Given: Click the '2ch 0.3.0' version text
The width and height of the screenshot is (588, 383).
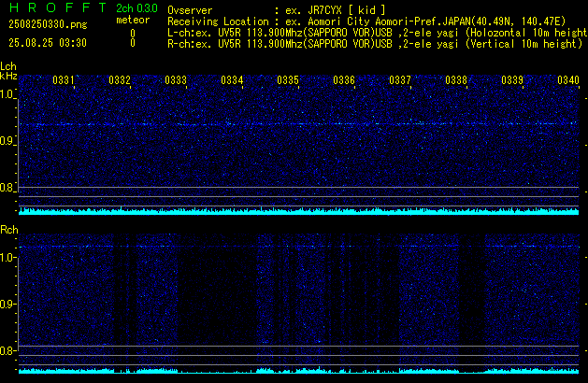Looking at the screenshot, I should [136, 7].
